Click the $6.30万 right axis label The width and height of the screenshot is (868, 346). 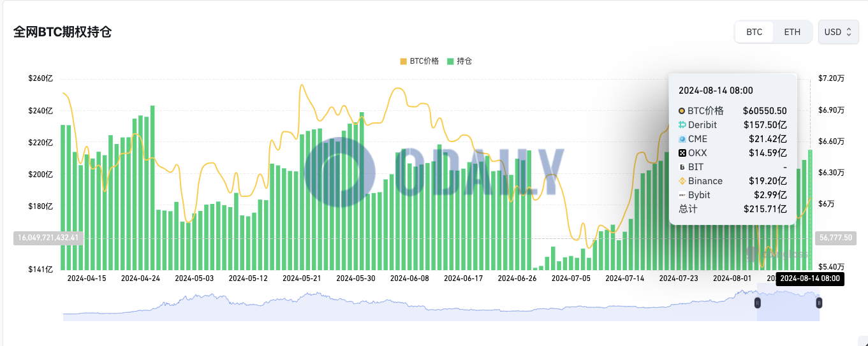click(831, 173)
